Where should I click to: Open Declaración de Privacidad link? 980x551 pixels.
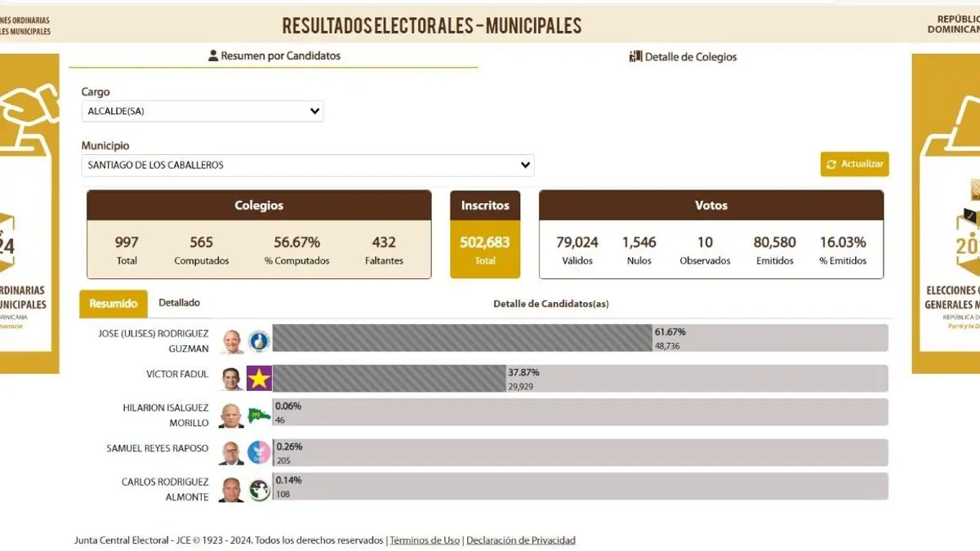pyautogui.click(x=521, y=540)
